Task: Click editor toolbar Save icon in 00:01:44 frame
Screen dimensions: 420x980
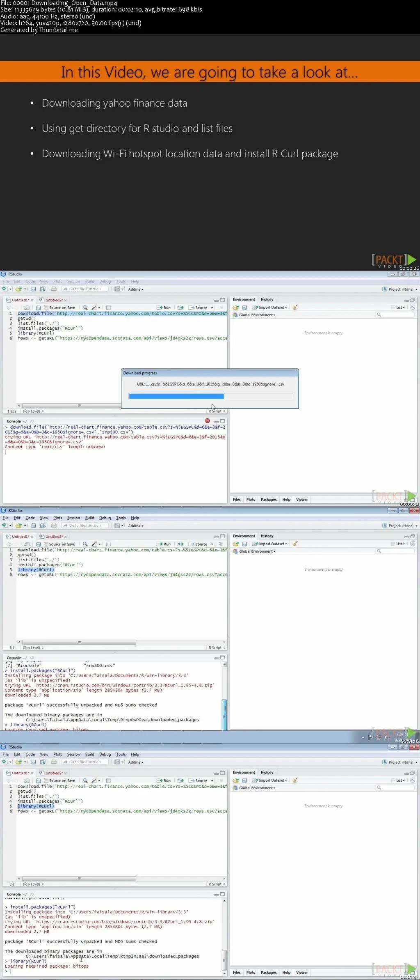Action: click(38, 780)
